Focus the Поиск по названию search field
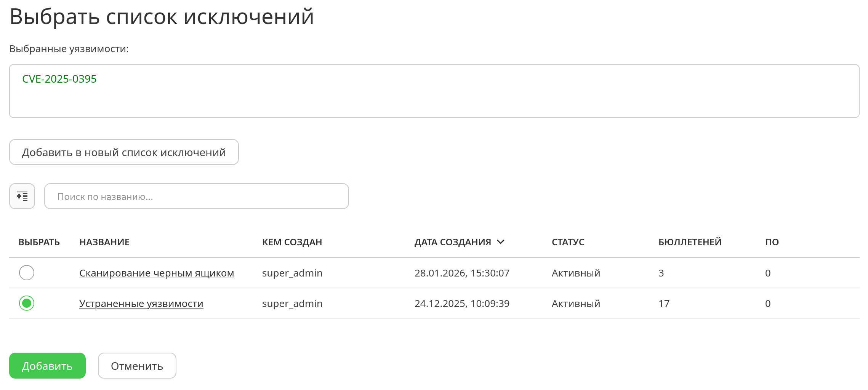The width and height of the screenshot is (868, 390). pos(196,196)
